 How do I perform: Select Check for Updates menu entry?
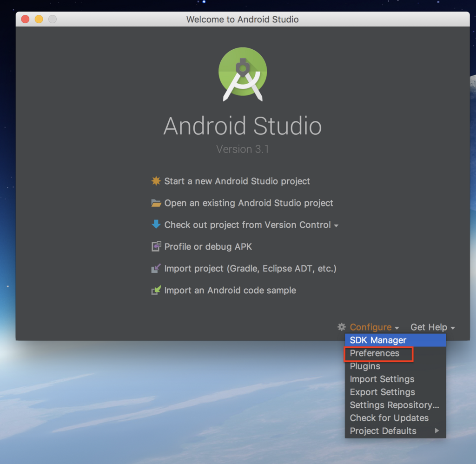[395, 418]
